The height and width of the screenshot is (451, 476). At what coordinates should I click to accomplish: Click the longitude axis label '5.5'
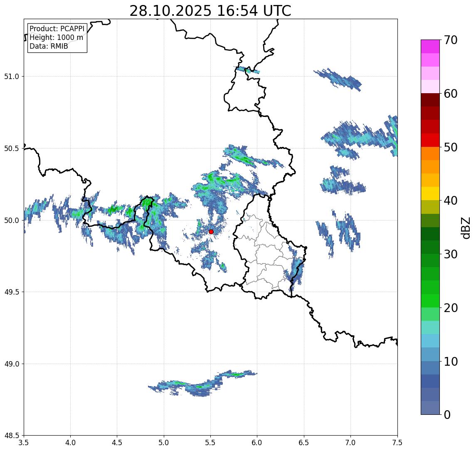(x=211, y=443)
